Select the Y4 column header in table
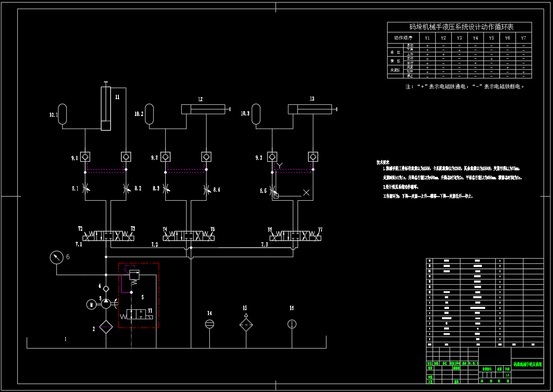553x392 pixels. [475, 38]
